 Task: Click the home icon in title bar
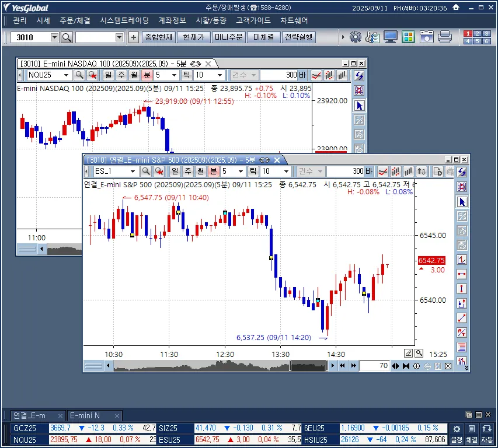tap(456, 8)
